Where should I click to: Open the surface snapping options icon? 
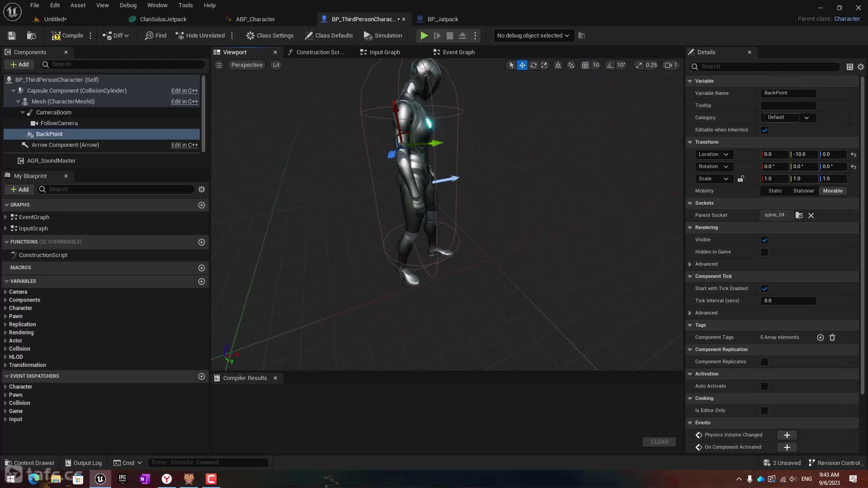[x=571, y=65]
